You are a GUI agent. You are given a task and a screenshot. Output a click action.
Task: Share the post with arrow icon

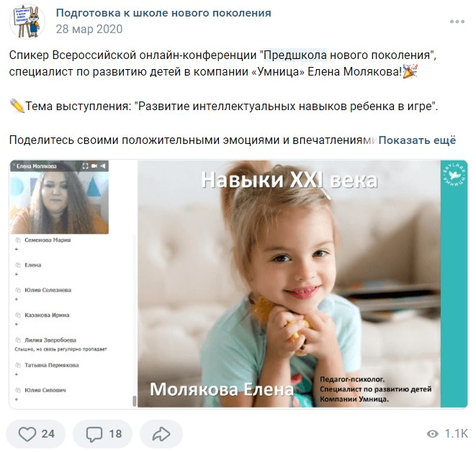[x=161, y=434]
